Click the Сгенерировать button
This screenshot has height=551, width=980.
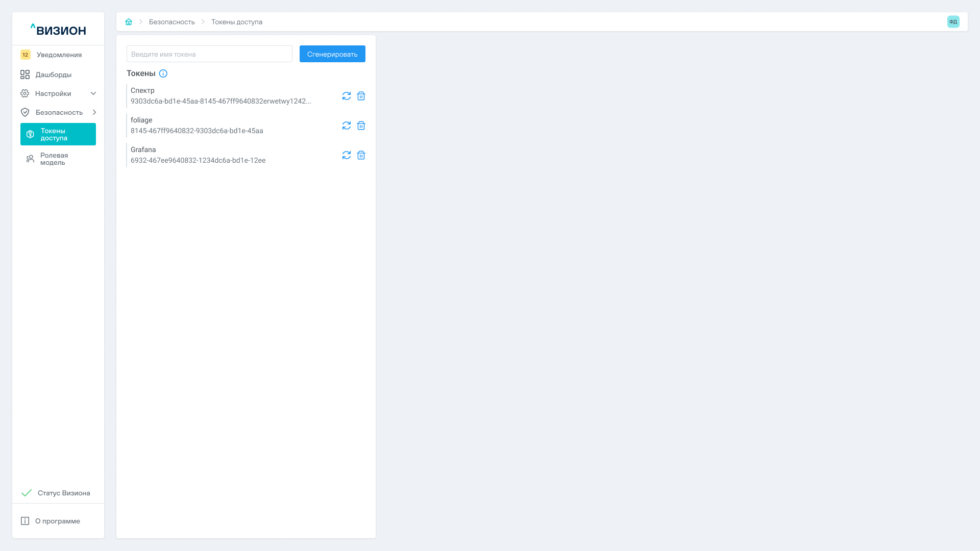332,54
